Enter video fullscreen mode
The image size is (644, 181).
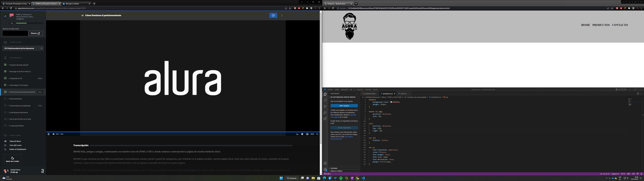click(x=317, y=134)
